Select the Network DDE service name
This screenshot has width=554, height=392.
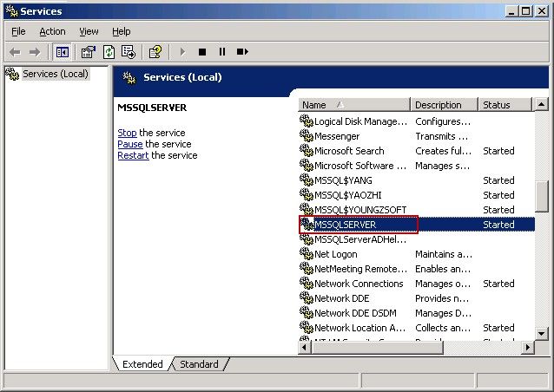tap(342, 298)
